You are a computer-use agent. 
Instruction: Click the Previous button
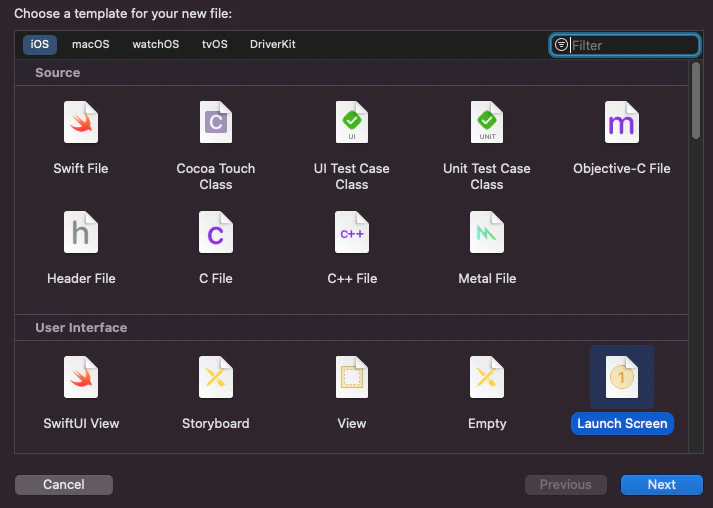(x=566, y=485)
